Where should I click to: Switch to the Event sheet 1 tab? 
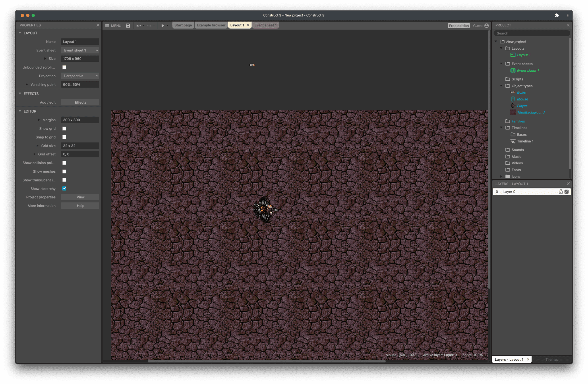pyautogui.click(x=265, y=25)
